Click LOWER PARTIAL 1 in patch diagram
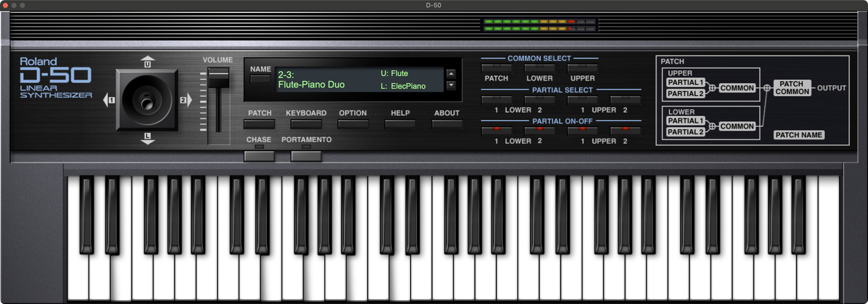Image resolution: width=868 pixels, height=304 pixels. tap(686, 120)
